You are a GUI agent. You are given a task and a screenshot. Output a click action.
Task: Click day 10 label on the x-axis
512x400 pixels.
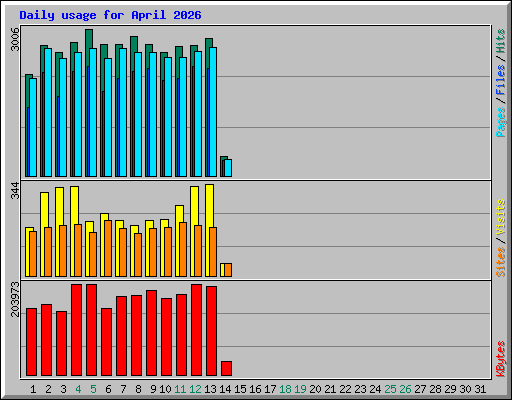click(165, 389)
